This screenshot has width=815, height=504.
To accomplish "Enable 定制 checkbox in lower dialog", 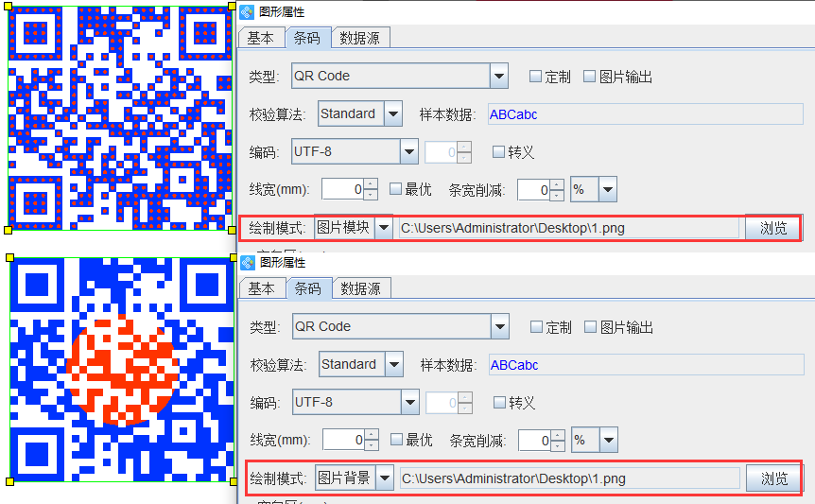I will [536, 327].
